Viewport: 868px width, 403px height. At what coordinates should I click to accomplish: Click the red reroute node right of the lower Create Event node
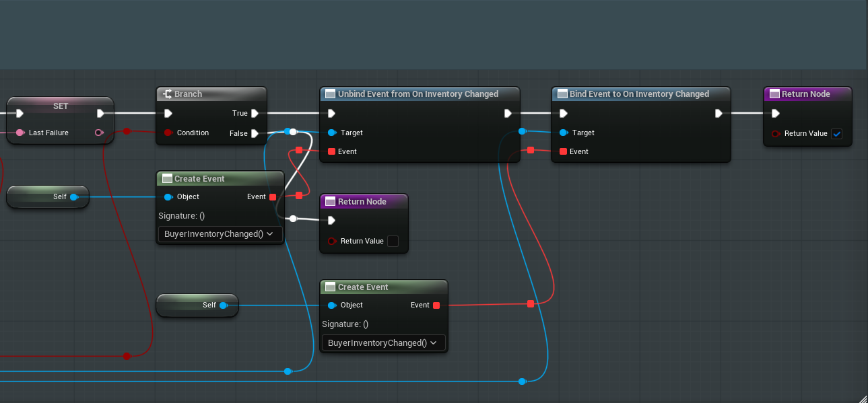pos(531,304)
